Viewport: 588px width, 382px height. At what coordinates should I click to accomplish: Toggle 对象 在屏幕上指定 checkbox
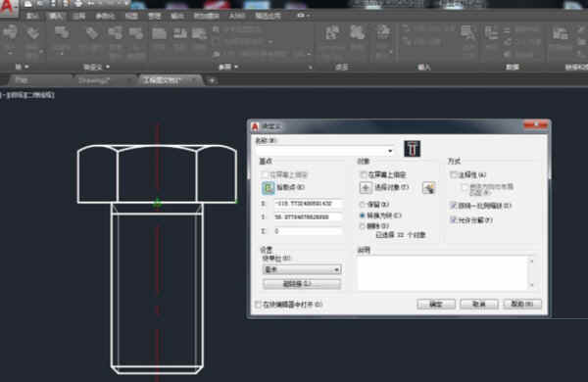pyautogui.click(x=363, y=174)
